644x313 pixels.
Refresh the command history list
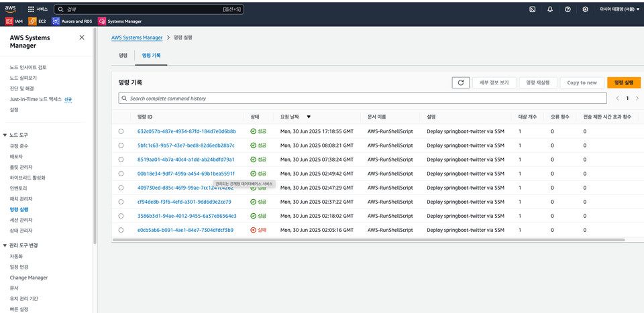click(x=460, y=82)
